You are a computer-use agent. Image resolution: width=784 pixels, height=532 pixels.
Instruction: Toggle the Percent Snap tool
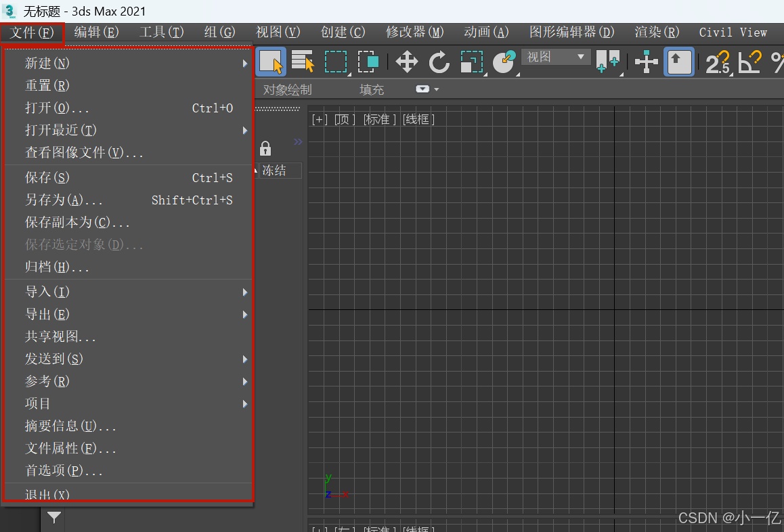(777, 62)
